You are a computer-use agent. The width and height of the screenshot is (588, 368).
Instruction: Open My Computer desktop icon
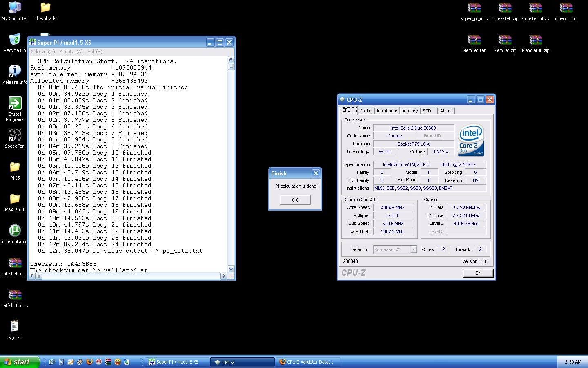(15, 11)
